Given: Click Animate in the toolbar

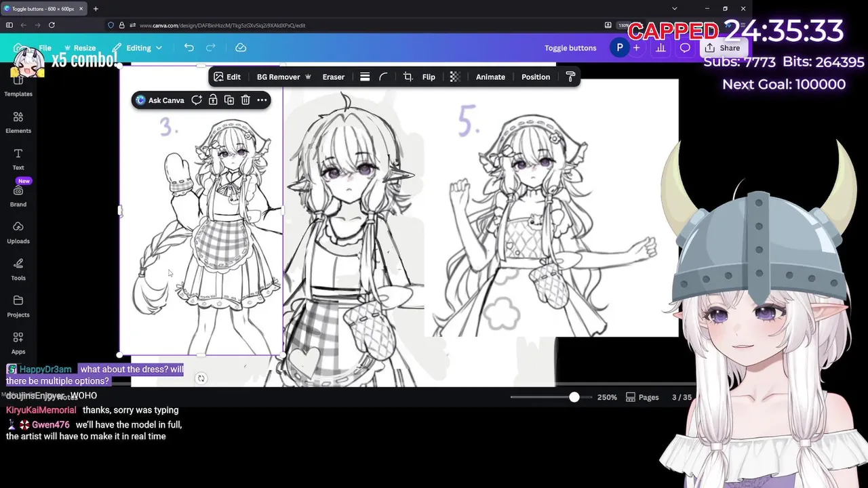Looking at the screenshot, I should tap(490, 77).
